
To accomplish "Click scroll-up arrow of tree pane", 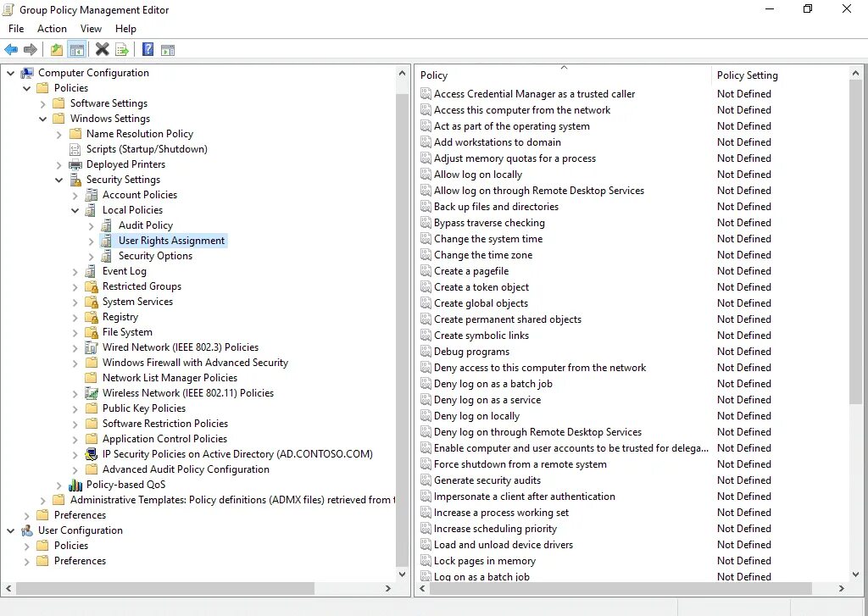I will pos(403,73).
